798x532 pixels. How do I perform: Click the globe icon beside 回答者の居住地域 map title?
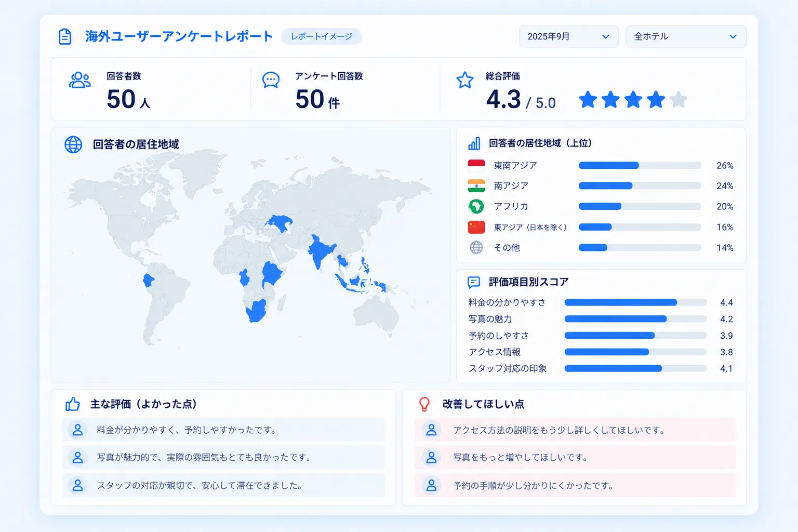click(x=73, y=144)
